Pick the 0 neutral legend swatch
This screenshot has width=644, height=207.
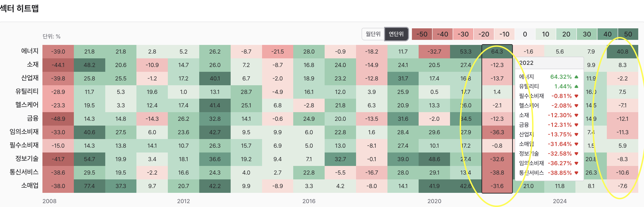[x=525, y=34]
